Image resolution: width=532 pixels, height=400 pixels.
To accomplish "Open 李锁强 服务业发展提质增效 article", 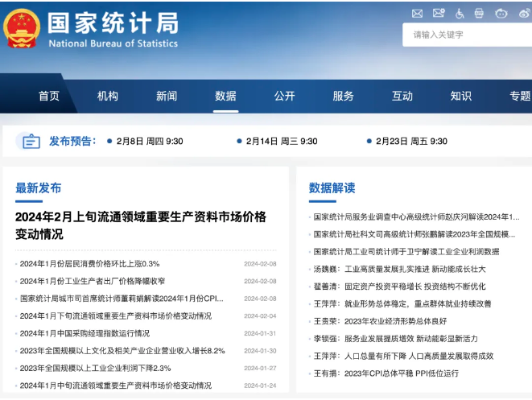I will pyautogui.click(x=396, y=339).
